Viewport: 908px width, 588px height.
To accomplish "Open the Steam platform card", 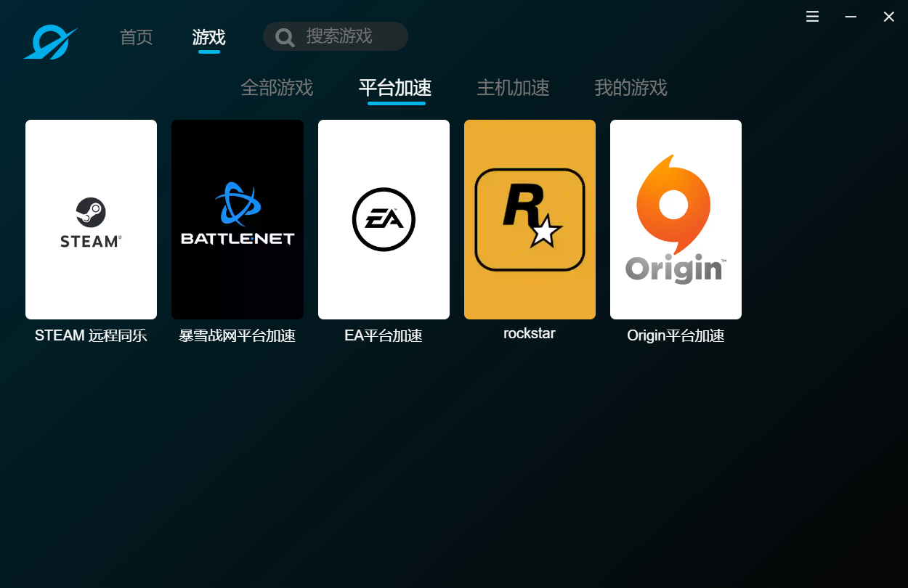I will tap(91, 219).
